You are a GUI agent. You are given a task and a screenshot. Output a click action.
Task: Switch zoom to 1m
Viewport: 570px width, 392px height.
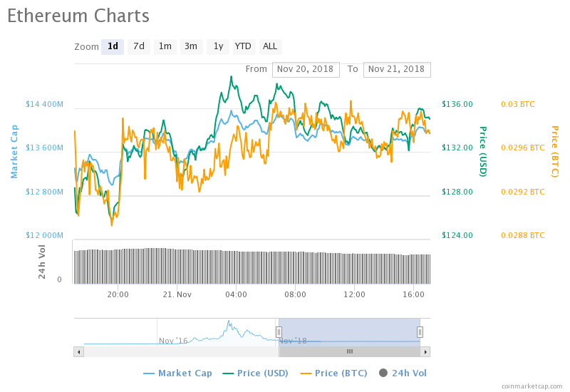165,46
